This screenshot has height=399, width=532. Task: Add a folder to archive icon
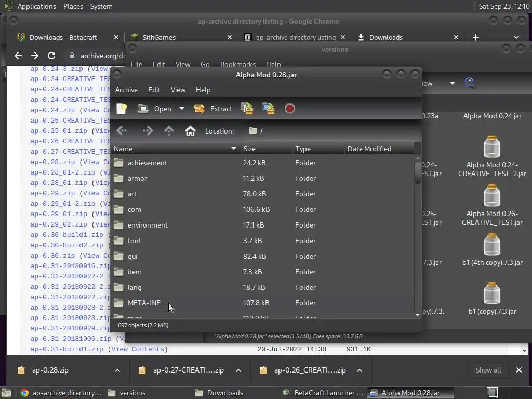tap(269, 109)
